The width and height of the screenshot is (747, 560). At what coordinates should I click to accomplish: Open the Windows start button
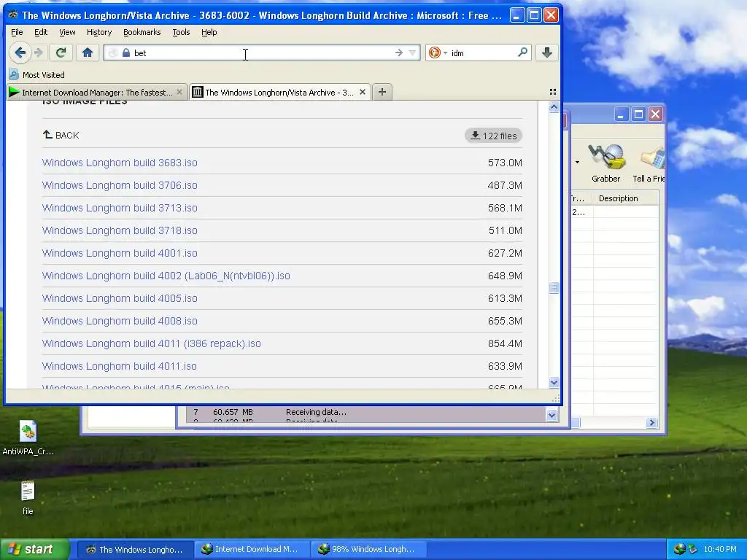(34, 549)
